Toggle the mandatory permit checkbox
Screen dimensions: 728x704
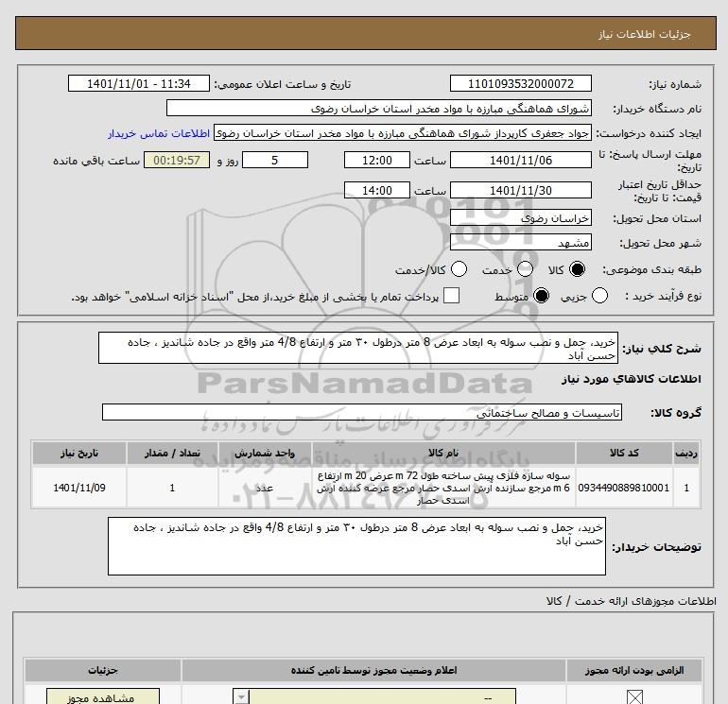[634, 697]
